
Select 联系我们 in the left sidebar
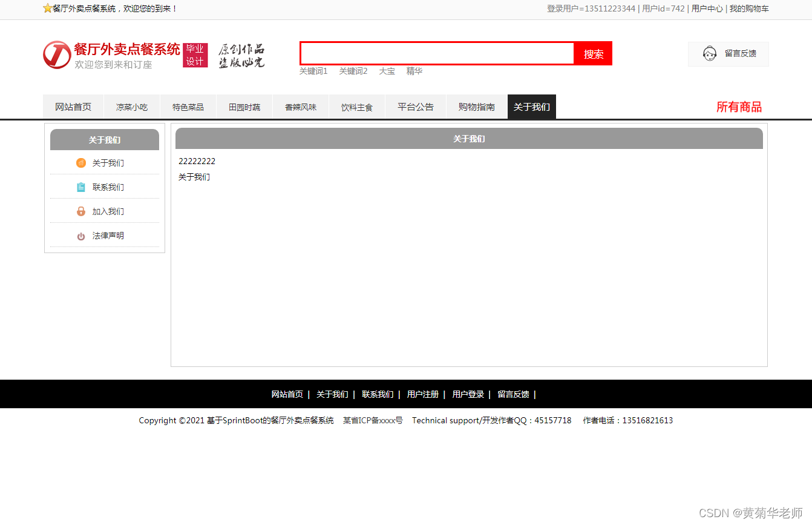click(108, 187)
